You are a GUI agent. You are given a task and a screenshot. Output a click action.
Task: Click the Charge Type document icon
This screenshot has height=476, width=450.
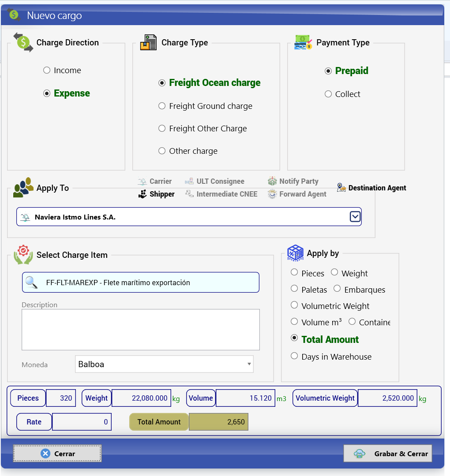[148, 42]
